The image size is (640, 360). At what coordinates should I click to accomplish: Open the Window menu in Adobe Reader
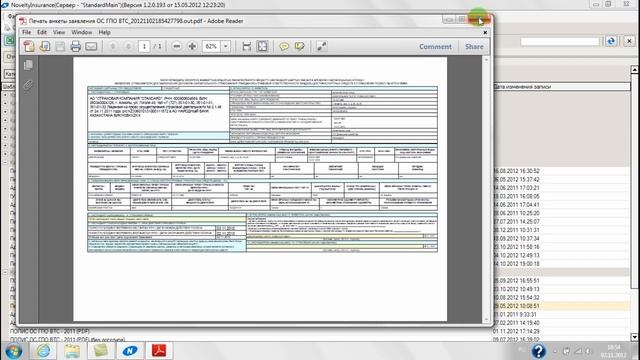pos(82,32)
